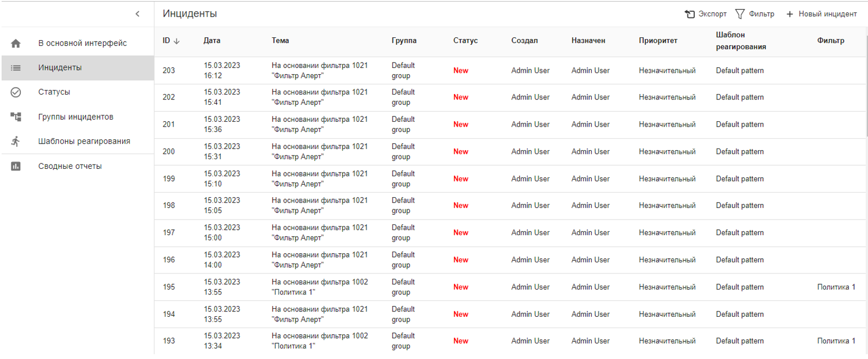Sort the table by Дата column
868x359 pixels.
[212, 41]
